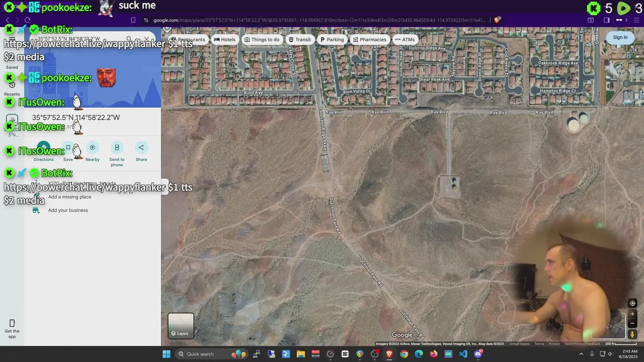Screen dimensions: 644x362
Task: Open volume control from the system tray
Action: (610, 354)
